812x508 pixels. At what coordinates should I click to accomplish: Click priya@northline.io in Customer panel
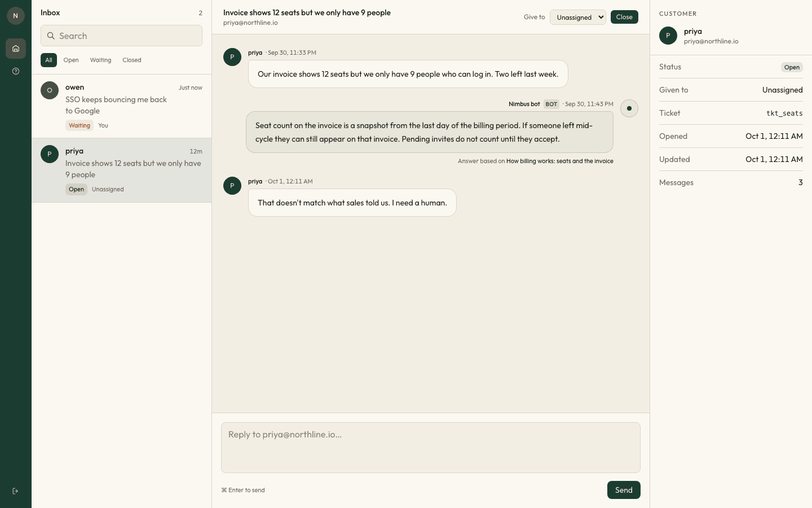(x=711, y=41)
